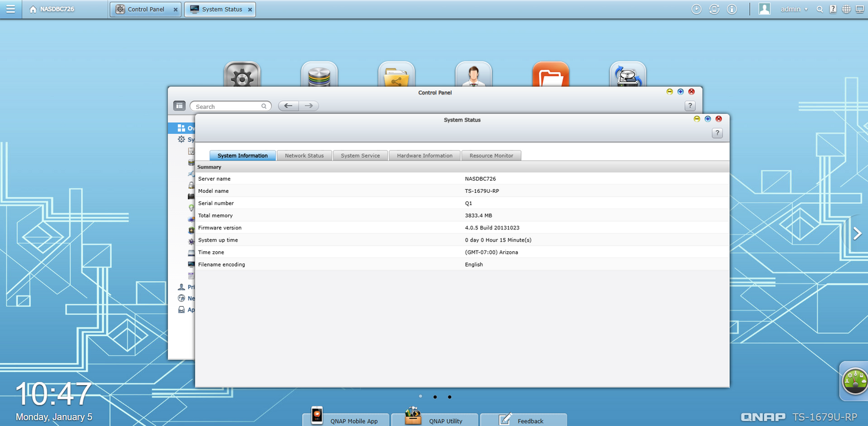Click the desktop preferences monitor icon

pos(861,9)
